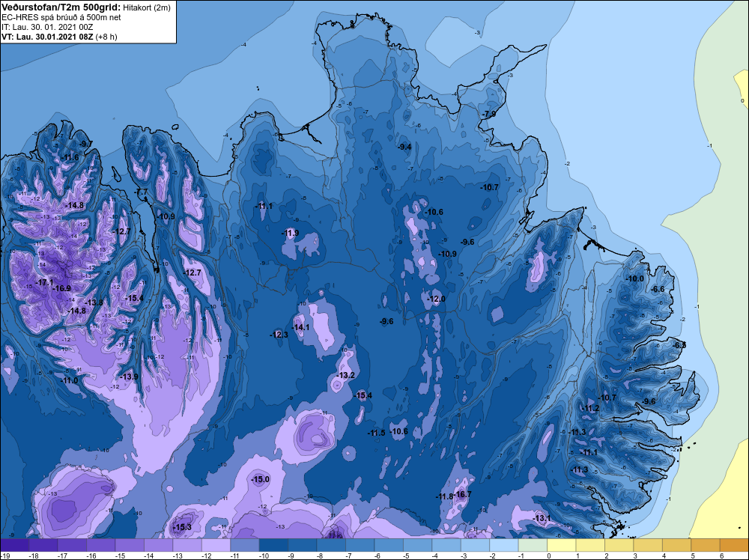The height and width of the screenshot is (560, 749).
Task: Choose the legend swatch labelled -3
Action: click(476, 545)
